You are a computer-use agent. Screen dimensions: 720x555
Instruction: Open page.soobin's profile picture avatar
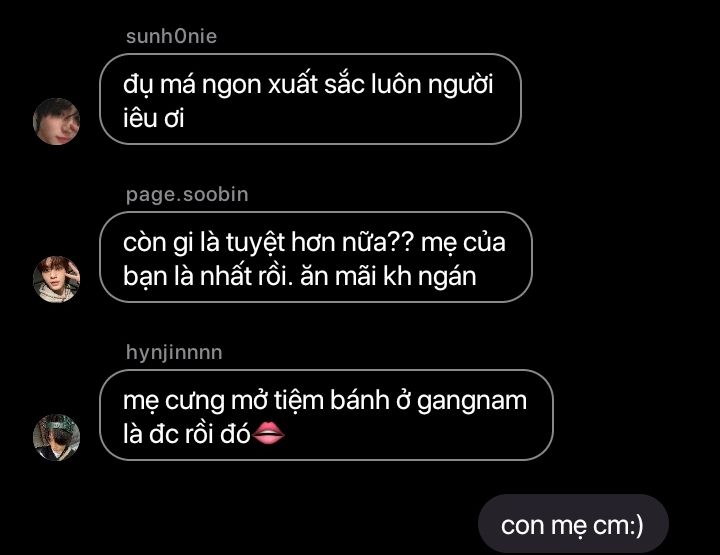coord(56,279)
